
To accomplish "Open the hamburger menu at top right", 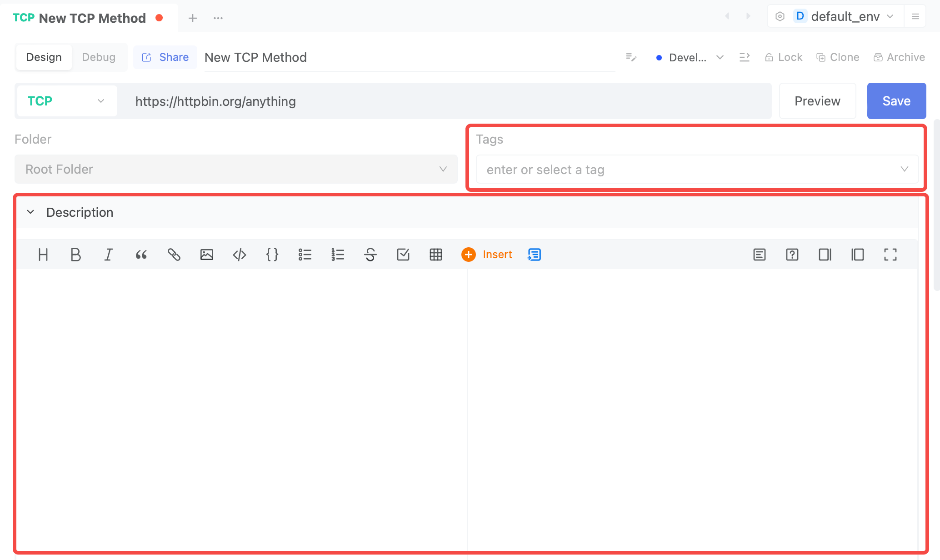I will click(915, 17).
